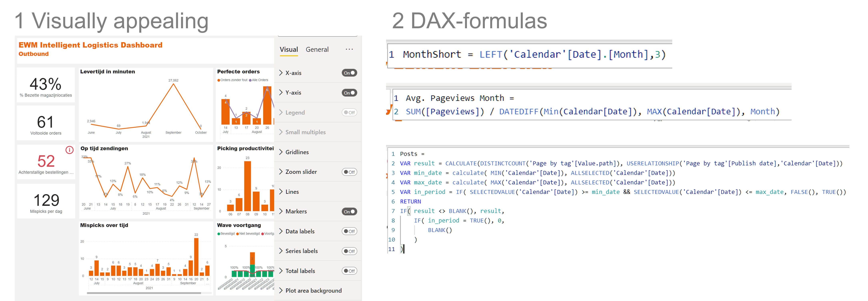Click the tall 22 bar in Mispicks chart
The height and width of the screenshot is (301, 868).
[x=196, y=257]
